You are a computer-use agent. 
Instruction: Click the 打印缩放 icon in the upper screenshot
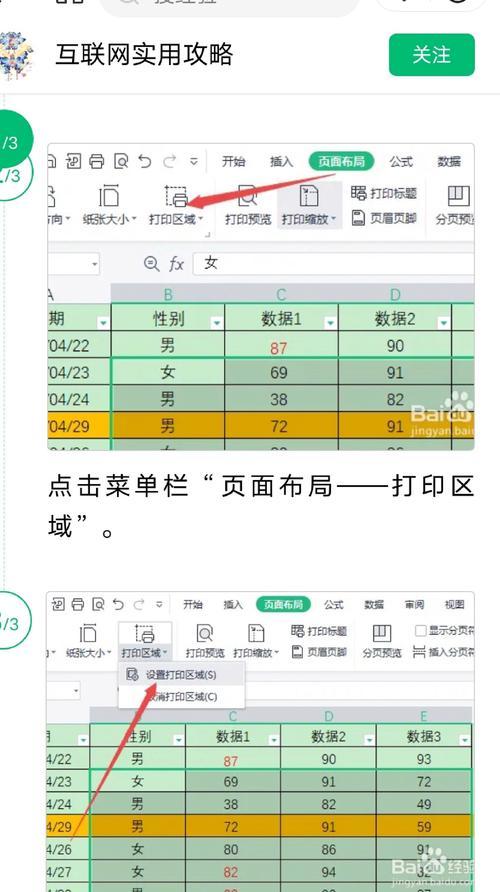[309, 197]
